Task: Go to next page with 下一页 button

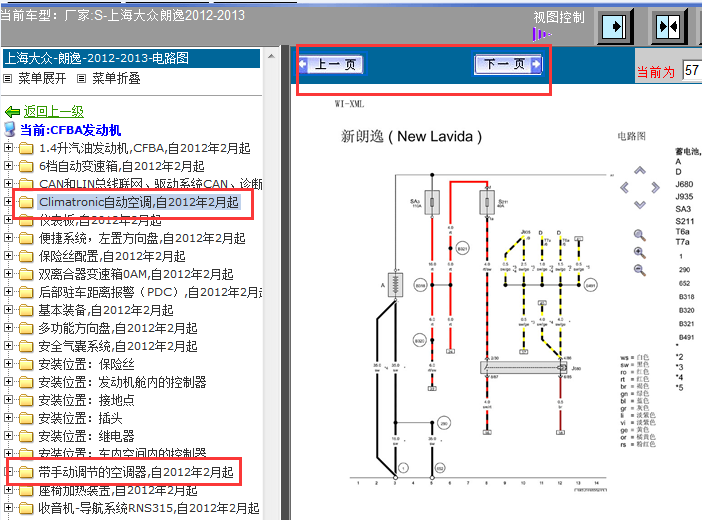Action: pos(508,64)
